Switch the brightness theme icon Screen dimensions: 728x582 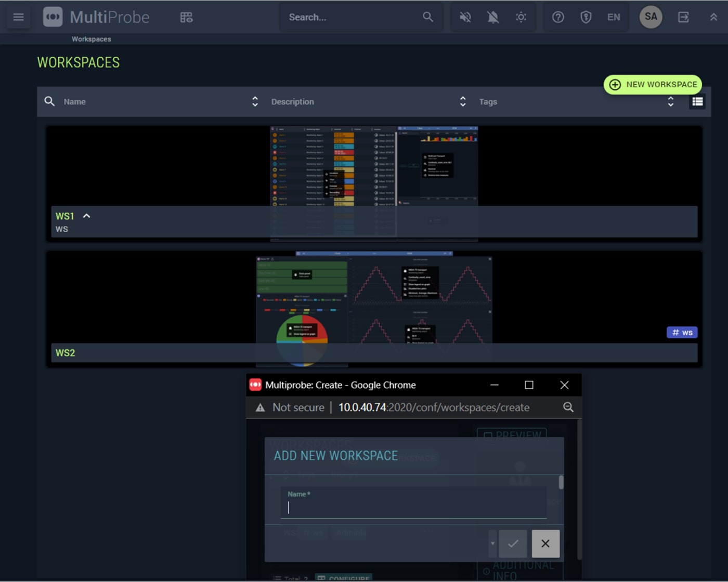click(521, 17)
